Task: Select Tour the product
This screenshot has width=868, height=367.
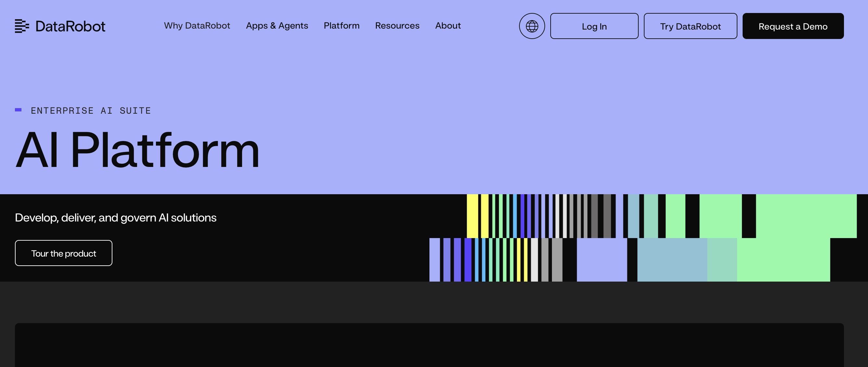Action: click(x=63, y=253)
